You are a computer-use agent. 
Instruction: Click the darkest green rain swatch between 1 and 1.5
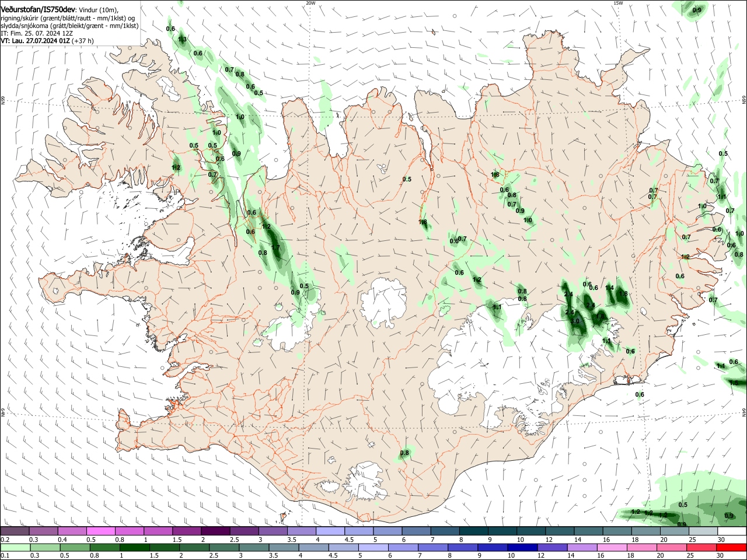134,547
